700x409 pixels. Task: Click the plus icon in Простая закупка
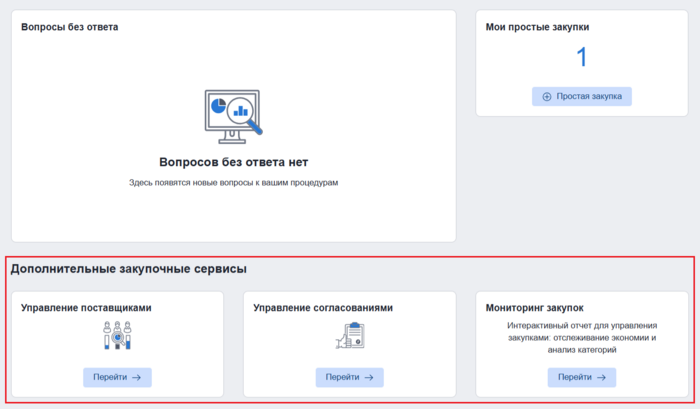point(547,96)
